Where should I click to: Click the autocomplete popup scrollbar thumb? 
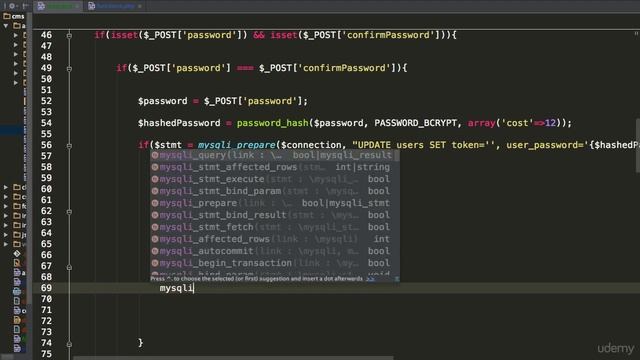click(396, 156)
